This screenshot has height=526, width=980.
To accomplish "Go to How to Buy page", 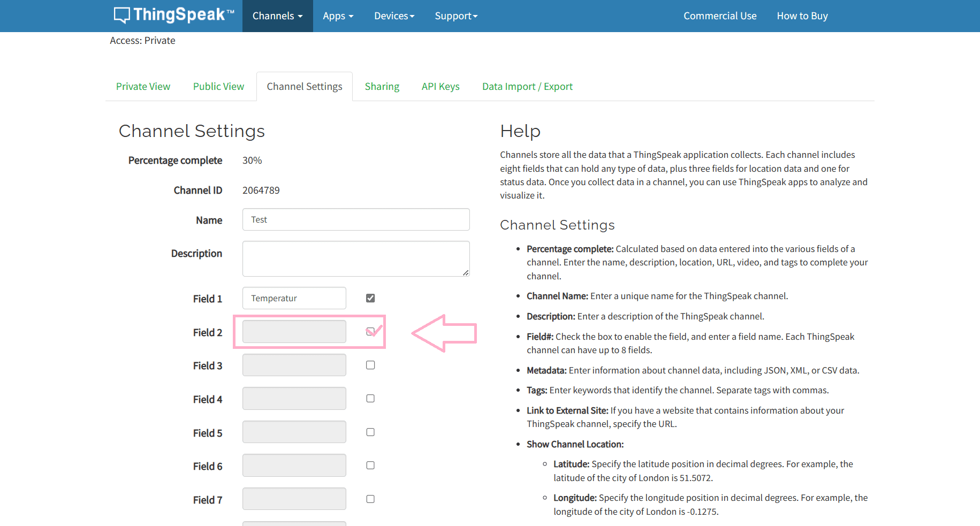I will 802,16.
